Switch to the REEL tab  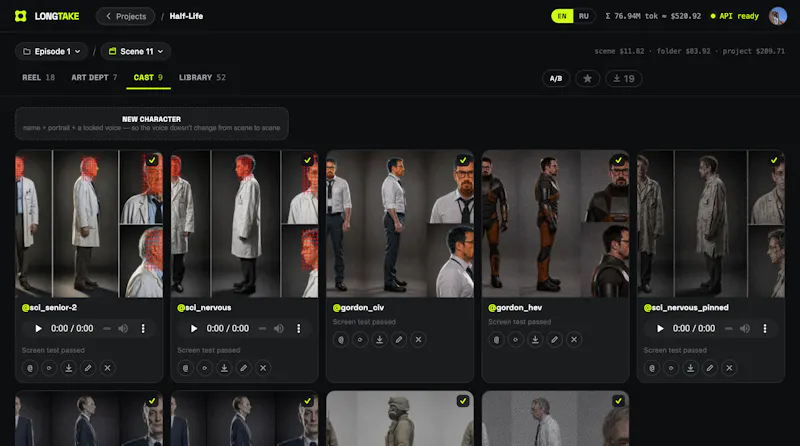coord(38,78)
